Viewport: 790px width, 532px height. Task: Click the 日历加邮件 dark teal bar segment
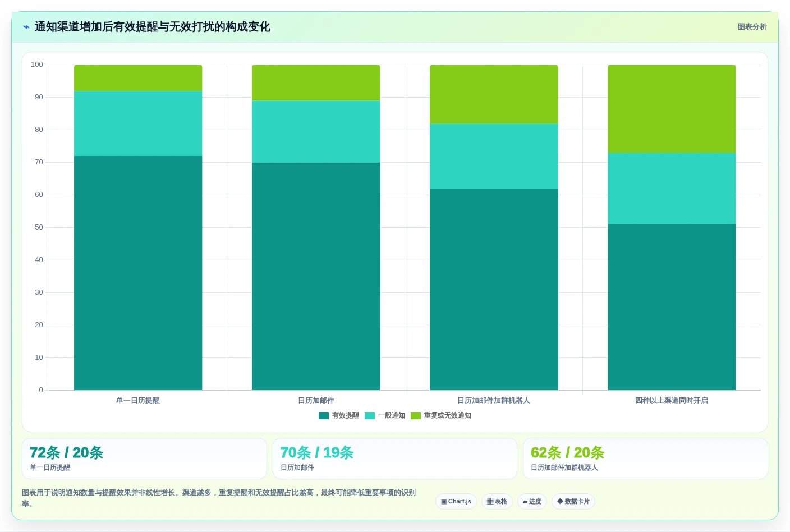tap(316, 276)
